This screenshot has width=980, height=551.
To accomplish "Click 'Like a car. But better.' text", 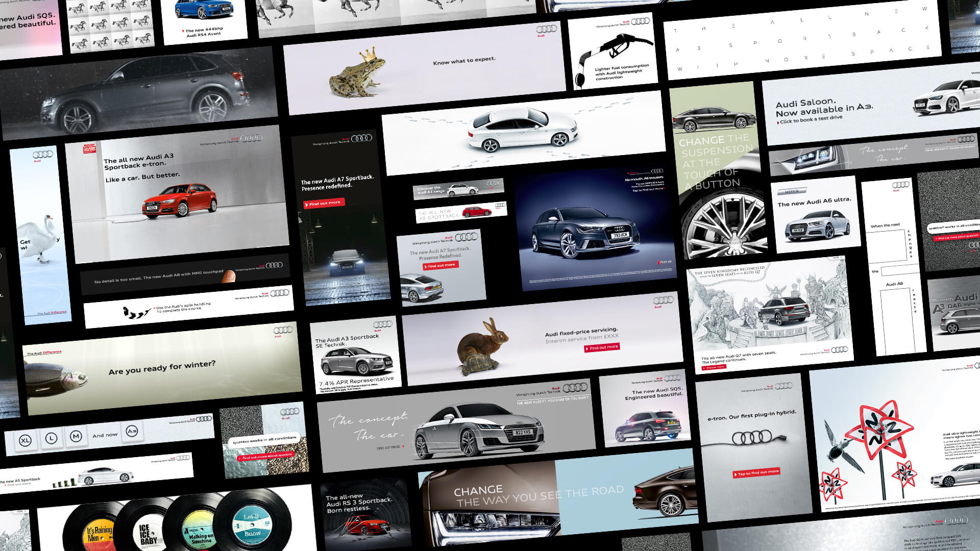I will [142, 178].
